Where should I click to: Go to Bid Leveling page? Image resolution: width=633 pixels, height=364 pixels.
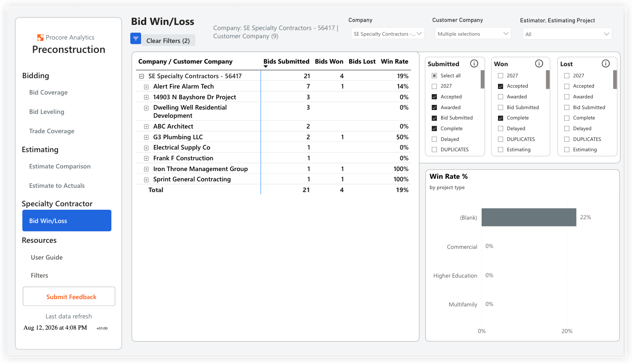click(46, 112)
